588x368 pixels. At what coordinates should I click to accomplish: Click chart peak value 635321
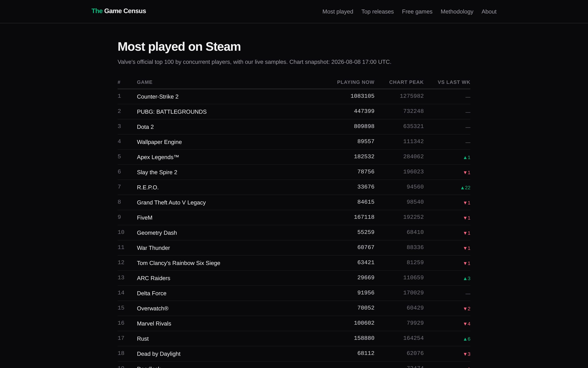click(413, 126)
